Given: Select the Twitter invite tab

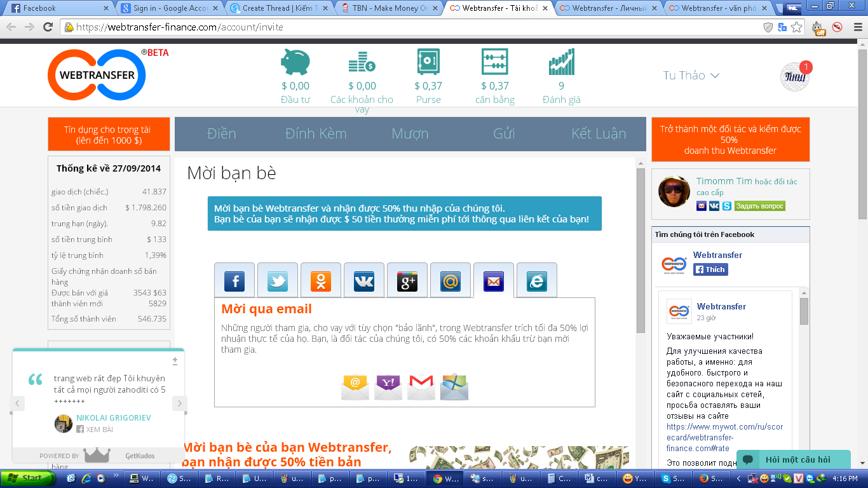Looking at the screenshot, I should click(x=278, y=280).
